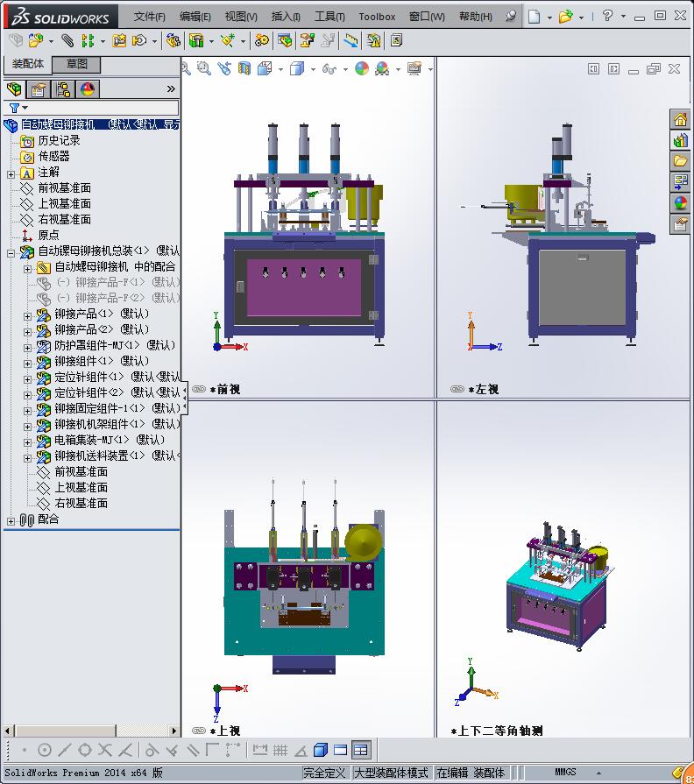
Task: Open the Appearances task pane color ball
Action: pos(681,203)
